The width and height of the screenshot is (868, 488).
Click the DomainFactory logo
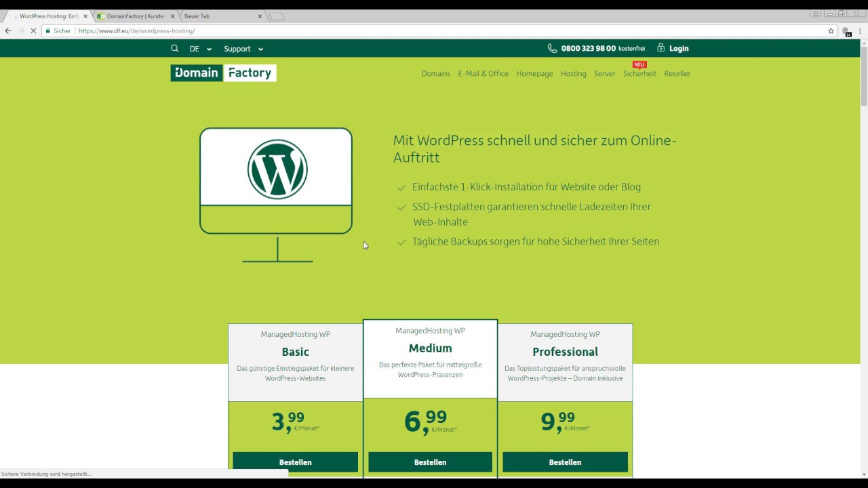coord(223,73)
